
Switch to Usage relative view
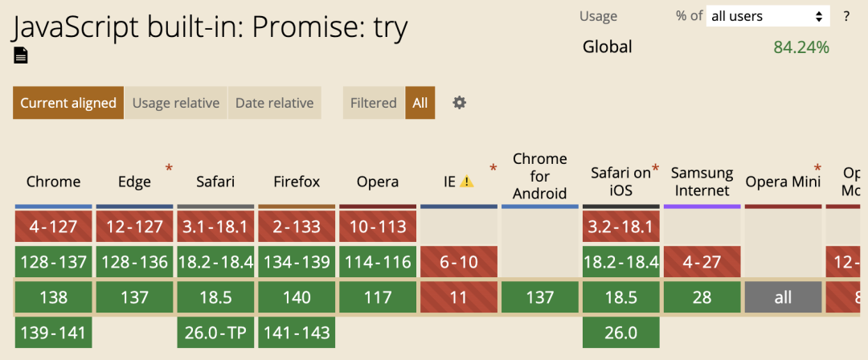pos(176,103)
